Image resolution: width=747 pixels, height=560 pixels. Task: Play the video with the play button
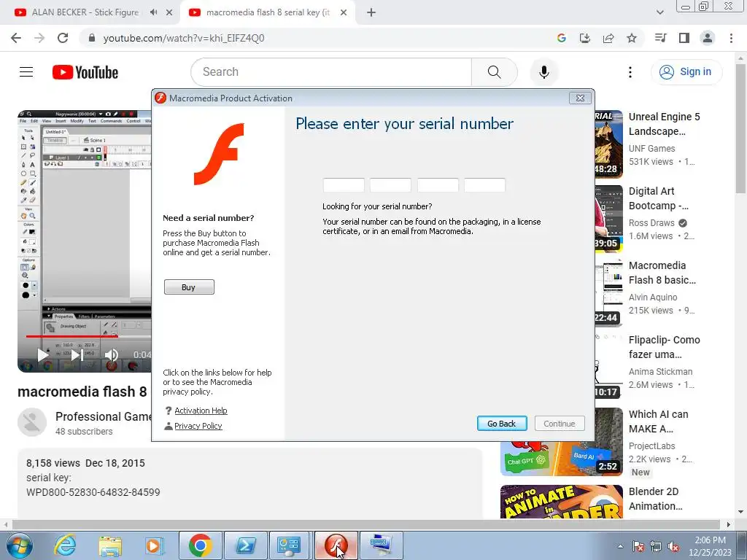pyautogui.click(x=43, y=355)
